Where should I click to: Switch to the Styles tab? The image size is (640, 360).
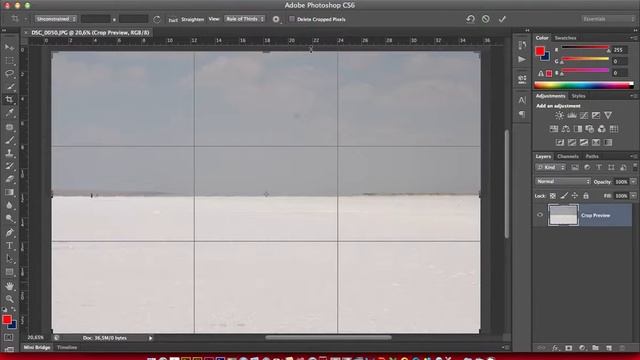[x=578, y=96]
